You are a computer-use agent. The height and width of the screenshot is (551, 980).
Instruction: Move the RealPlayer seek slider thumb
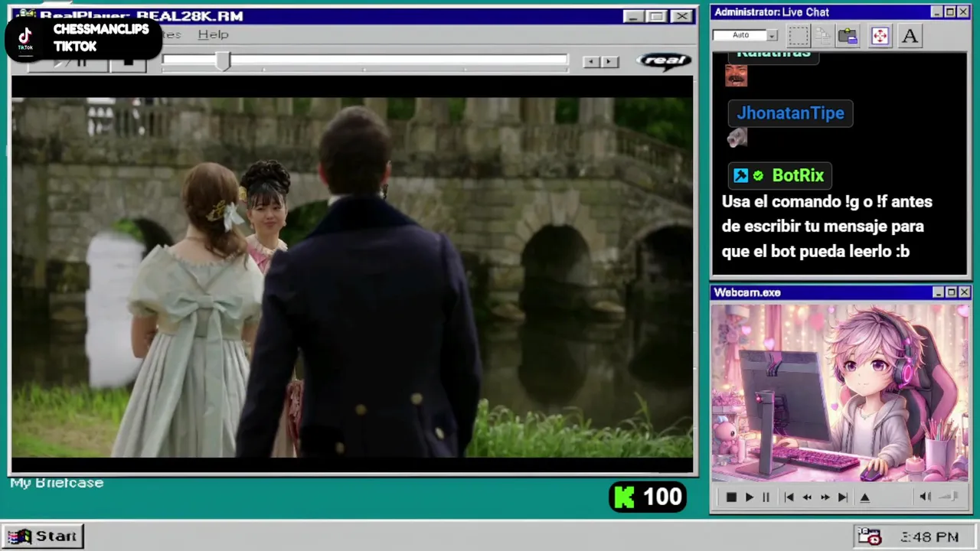point(222,61)
